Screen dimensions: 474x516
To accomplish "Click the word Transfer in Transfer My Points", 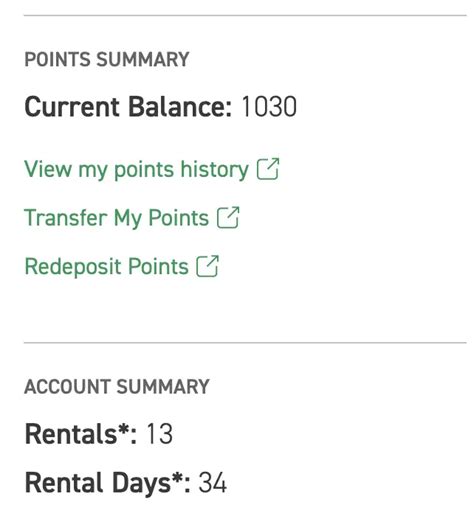I will (x=66, y=218).
